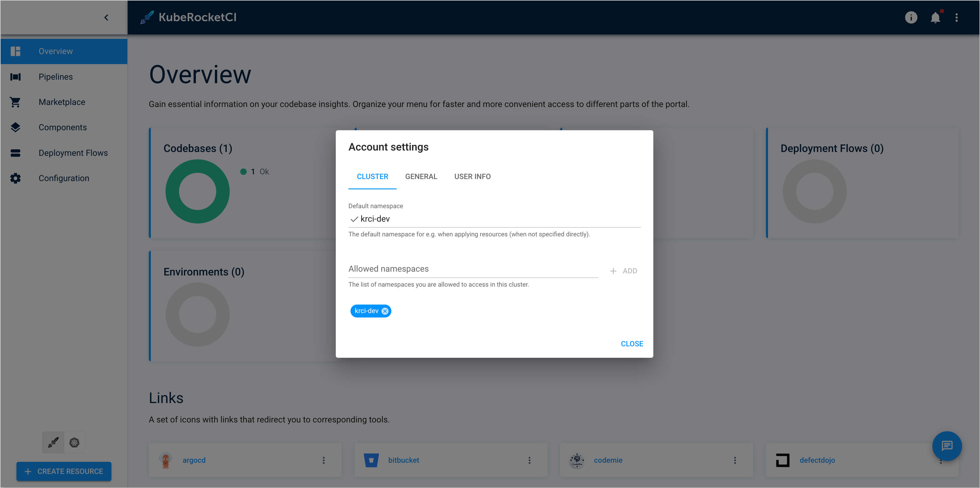Switch to the Kubernetes wheel view toggle
The width and height of the screenshot is (980, 488).
click(x=74, y=442)
